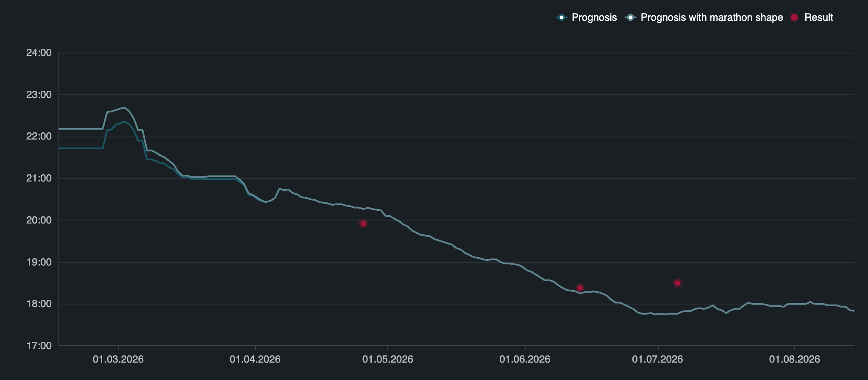868x380 pixels.
Task: Click the 01.05.2026 axis label
Action: 388,359
